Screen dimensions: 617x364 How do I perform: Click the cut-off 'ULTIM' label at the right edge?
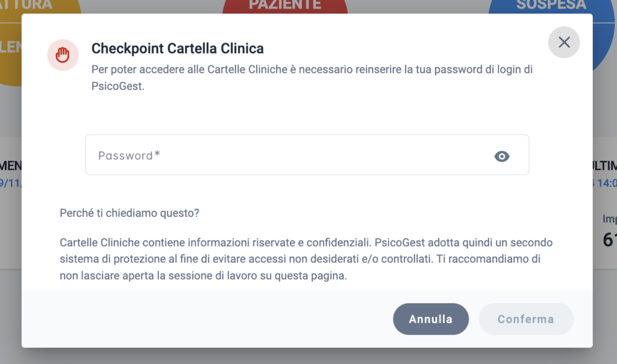(605, 166)
